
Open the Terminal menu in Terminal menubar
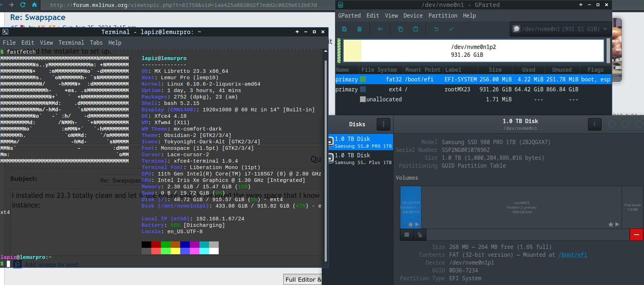[x=71, y=43]
